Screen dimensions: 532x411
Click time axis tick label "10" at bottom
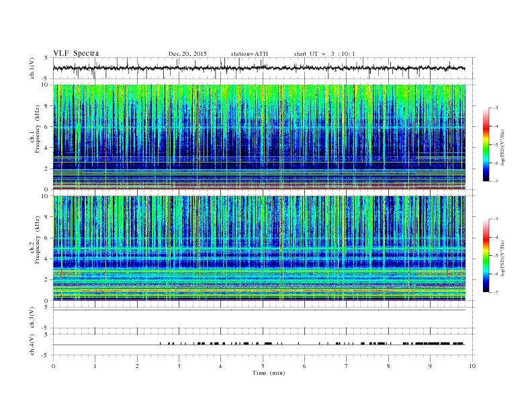point(472,366)
